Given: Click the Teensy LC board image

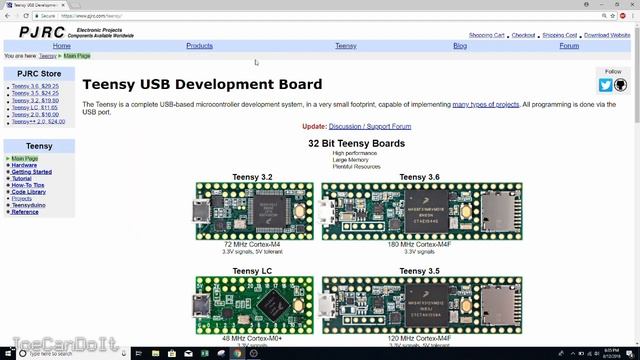Looking at the screenshot, I should [253, 305].
